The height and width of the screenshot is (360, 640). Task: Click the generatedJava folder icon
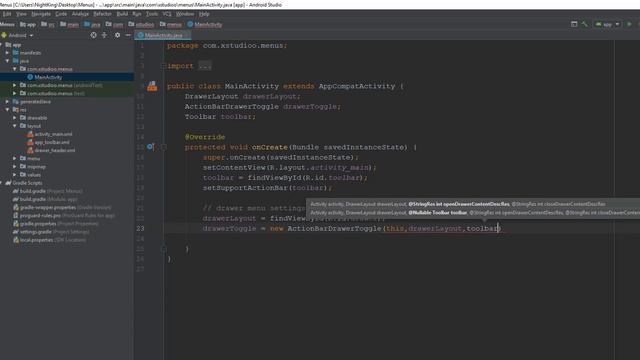16,101
